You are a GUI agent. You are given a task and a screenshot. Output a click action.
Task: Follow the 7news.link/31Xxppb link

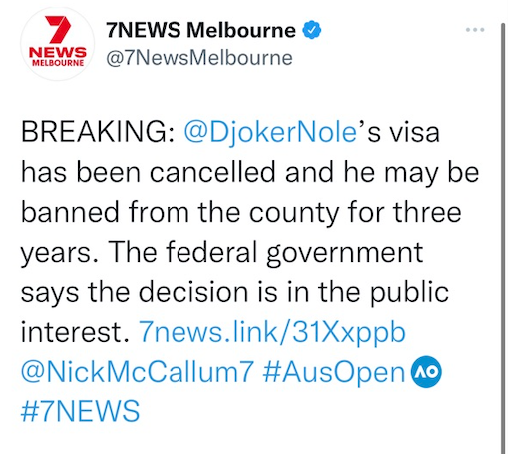point(272,332)
